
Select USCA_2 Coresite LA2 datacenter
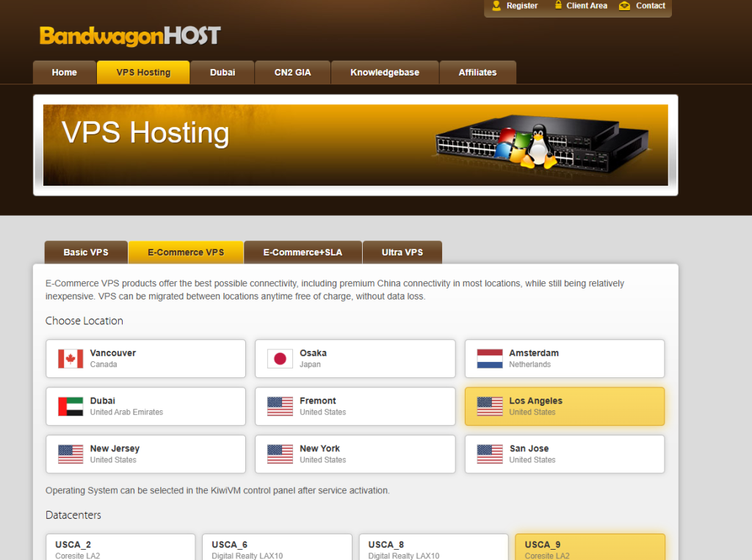(120, 548)
